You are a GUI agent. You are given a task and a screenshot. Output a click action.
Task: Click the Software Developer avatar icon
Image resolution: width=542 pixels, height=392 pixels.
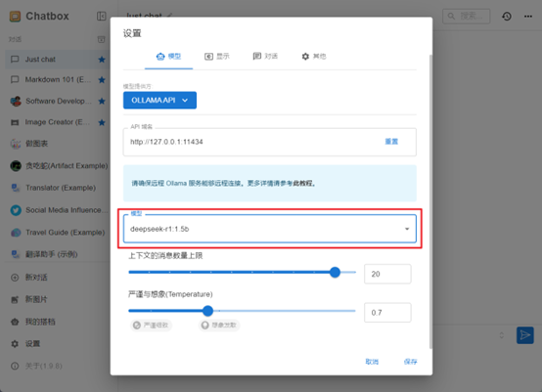click(x=16, y=102)
